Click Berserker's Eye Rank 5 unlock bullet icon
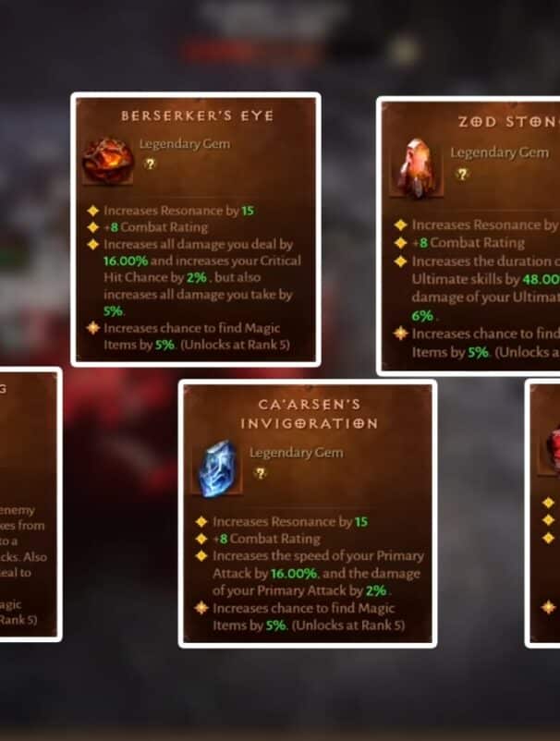This screenshot has height=741, width=560. (x=93, y=327)
